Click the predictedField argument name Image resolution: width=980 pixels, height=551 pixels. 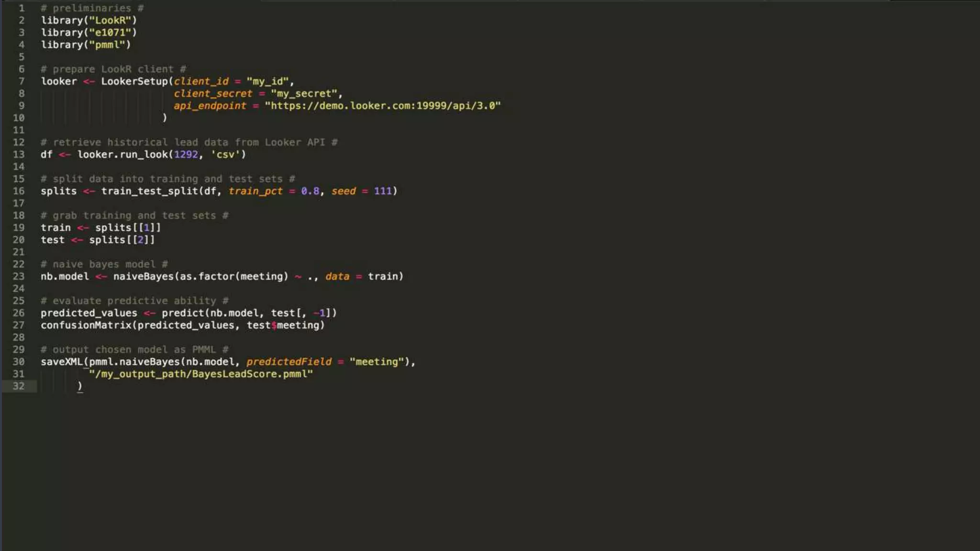289,362
